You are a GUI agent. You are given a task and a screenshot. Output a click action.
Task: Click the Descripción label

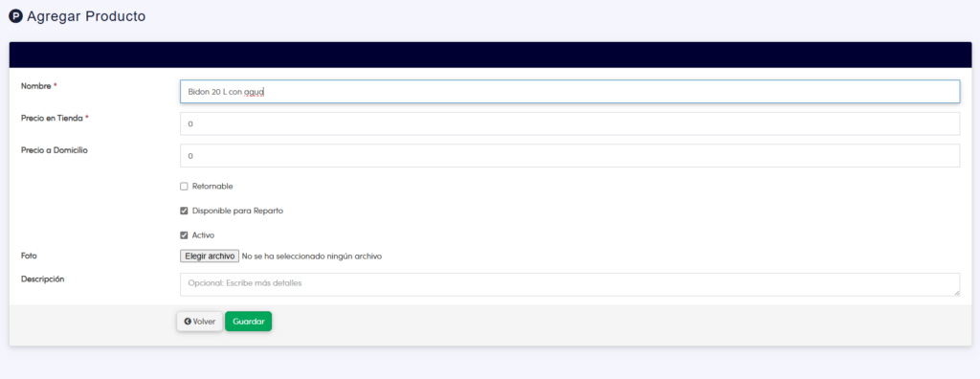[x=42, y=279]
